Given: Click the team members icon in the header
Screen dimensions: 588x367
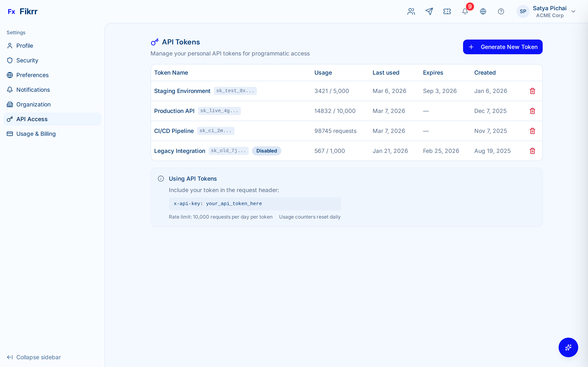Looking at the screenshot, I should pyautogui.click(x=411, y=11).
